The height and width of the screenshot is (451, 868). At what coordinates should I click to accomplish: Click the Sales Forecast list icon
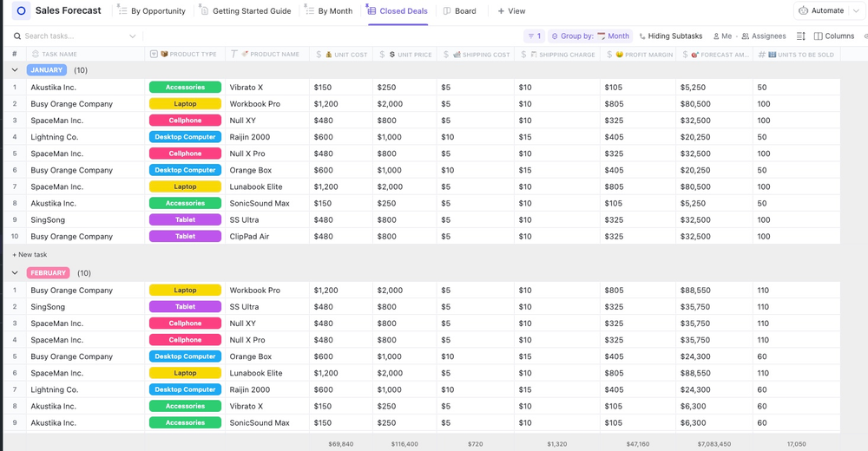click(22, 11)
